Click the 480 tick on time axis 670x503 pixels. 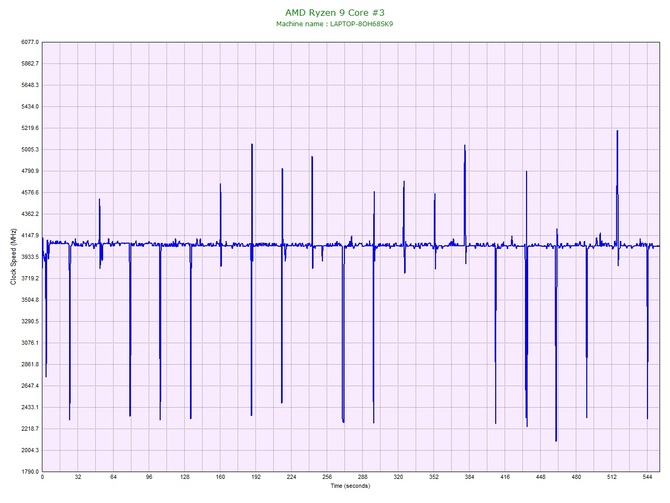(x=576, y=477)
